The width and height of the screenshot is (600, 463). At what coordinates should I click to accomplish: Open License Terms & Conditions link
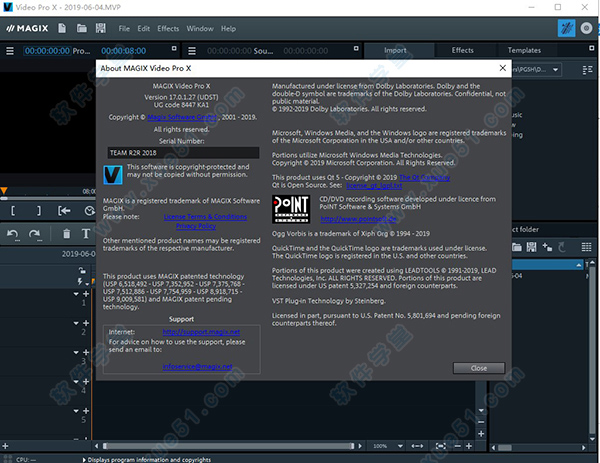coord(205,217)
